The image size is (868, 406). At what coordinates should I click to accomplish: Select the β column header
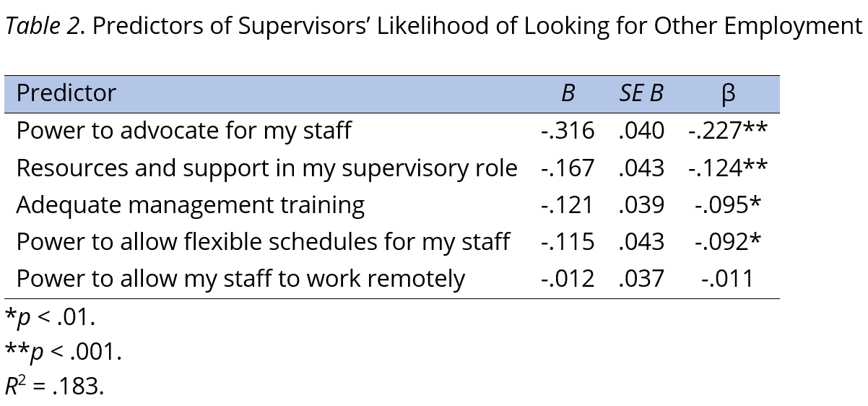[728, 94]
